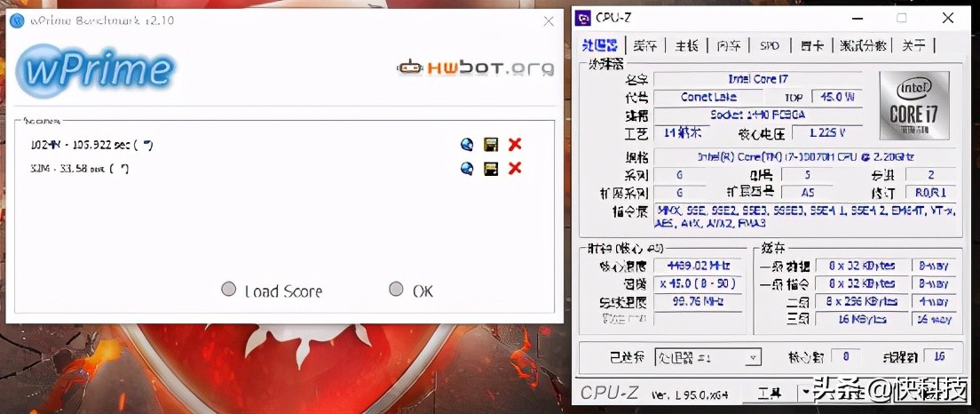Click the codename value Comet Lake
Viewport: 980px width, 414px height.
[x=708, y=97]
